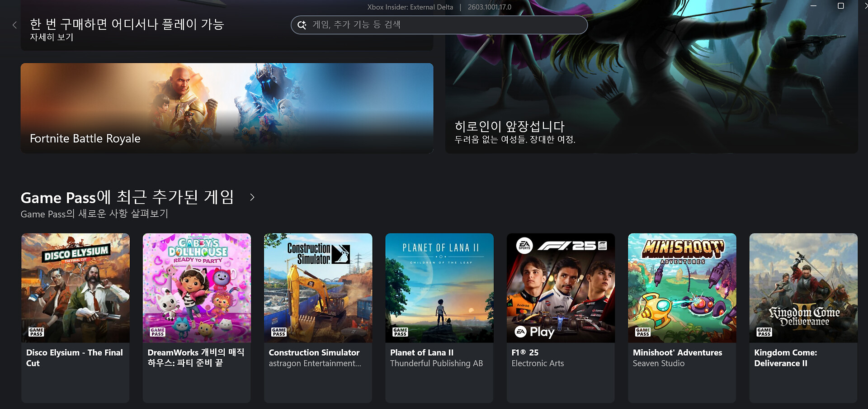This screenshot has height=409, width=868.
Task: Open the Disco Elysium cover art
Action: 75,288
